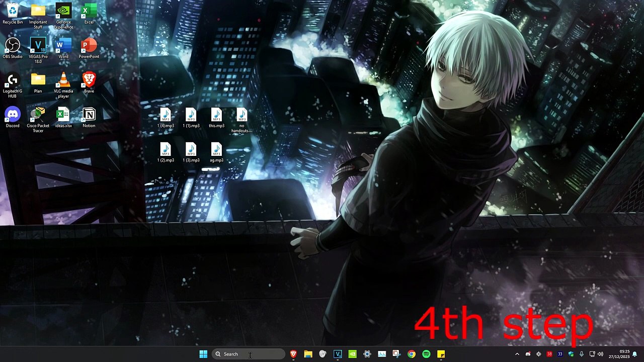Screen dimensions: 644x362
Task: Click the microphone tray icon
Action: 582,354
